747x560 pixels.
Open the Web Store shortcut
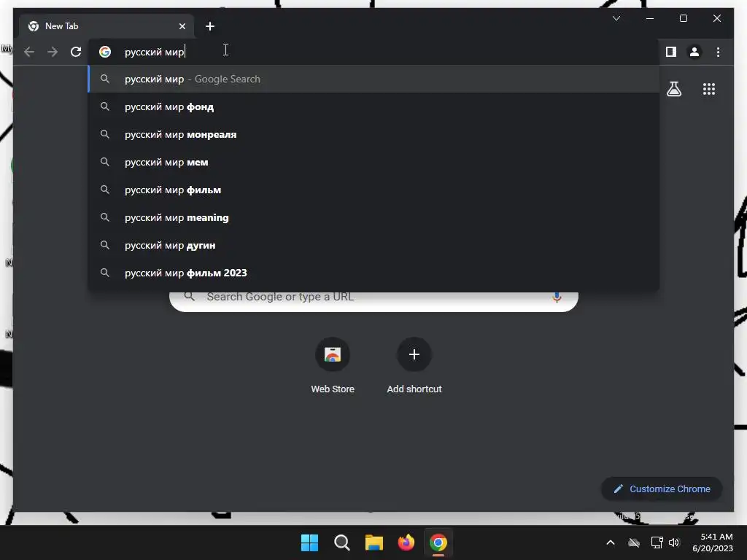[333, 366]
